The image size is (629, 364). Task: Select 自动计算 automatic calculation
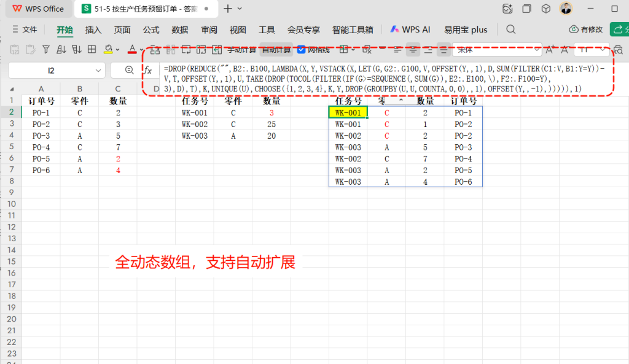coord(276,50)
